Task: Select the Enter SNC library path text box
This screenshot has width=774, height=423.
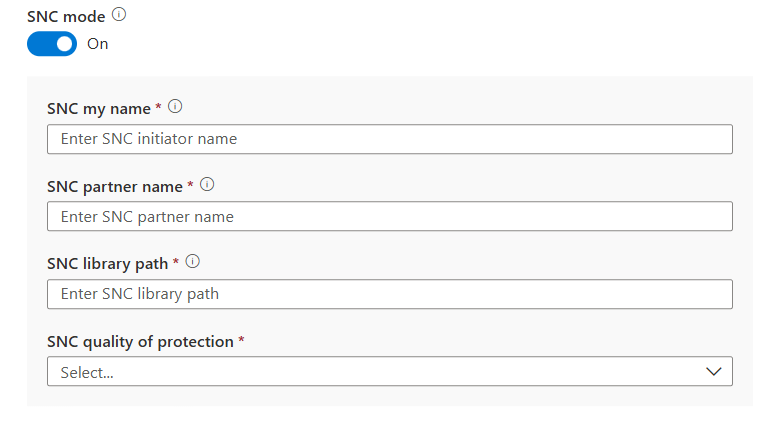Action: (389, 294)
